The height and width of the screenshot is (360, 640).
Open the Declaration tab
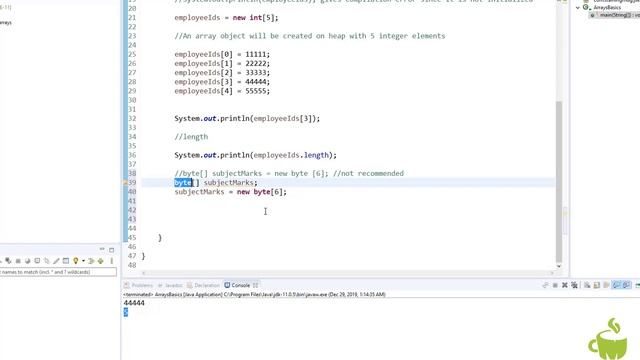tap(204, 285)
